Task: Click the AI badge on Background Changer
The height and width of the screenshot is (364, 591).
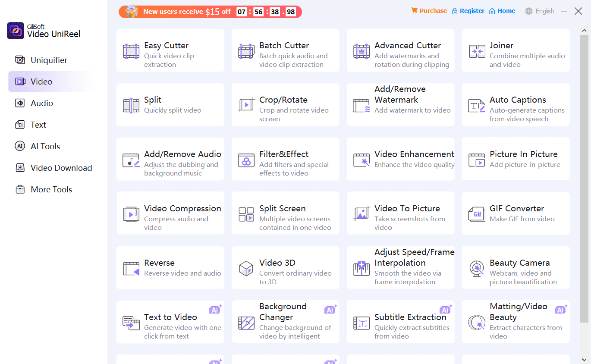Action: [330, 309]
